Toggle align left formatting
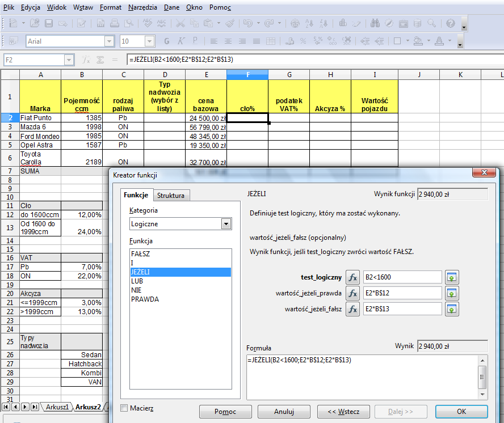Screen dimensions: 504x423 (x=214, y=41)
